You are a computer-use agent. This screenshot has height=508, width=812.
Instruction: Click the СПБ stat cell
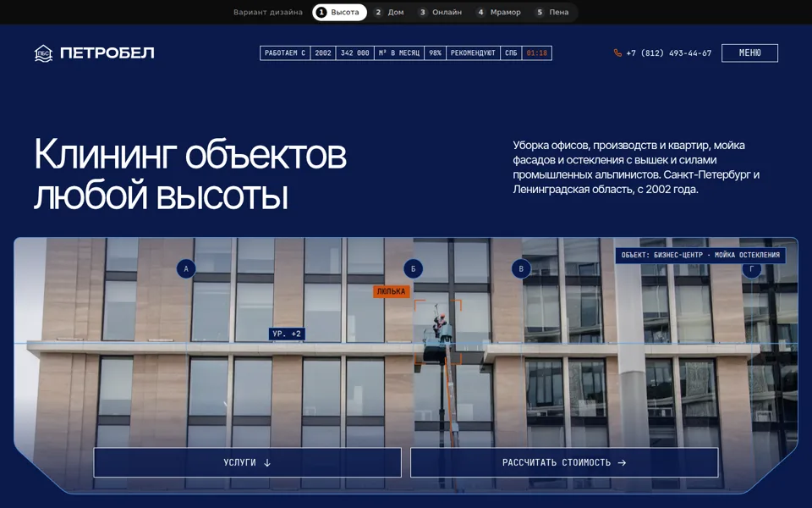[511, 52]
